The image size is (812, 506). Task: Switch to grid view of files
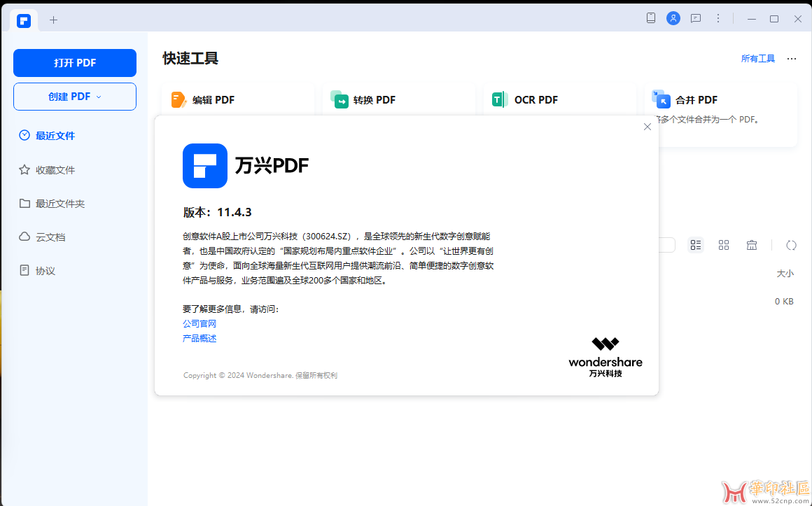point(724,245)
